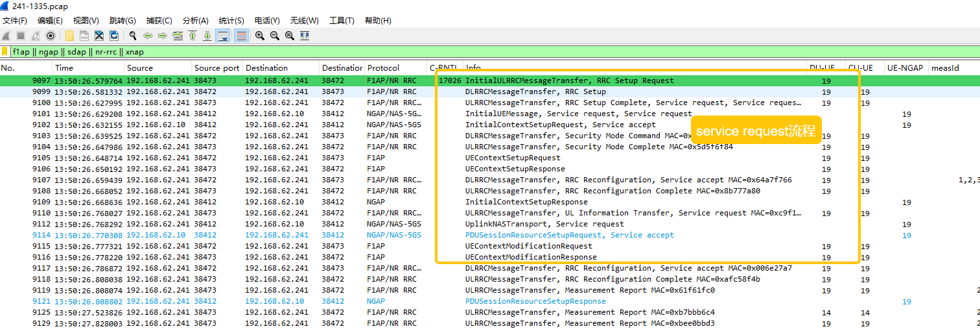
Task: Jump to the first packet
Action: pos(192,36)
